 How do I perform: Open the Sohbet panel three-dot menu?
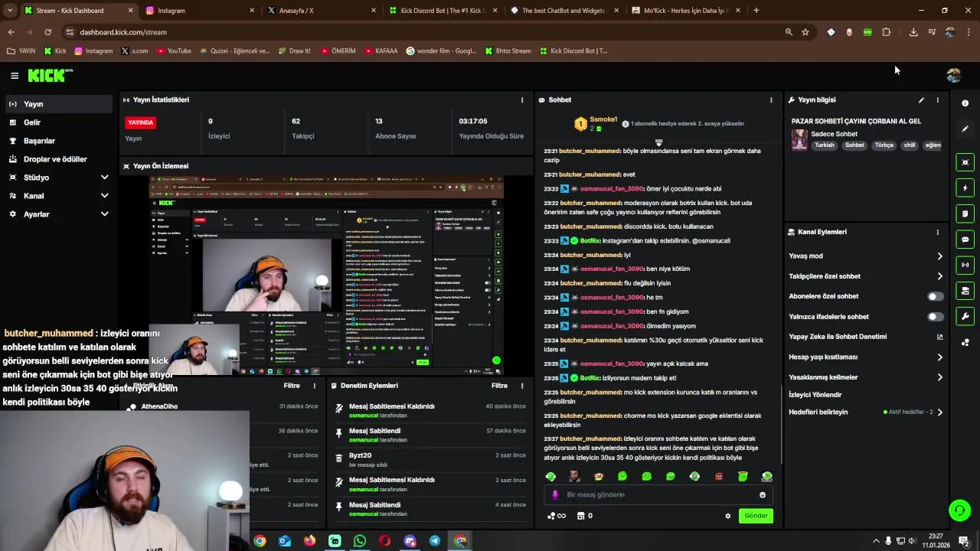pos(771,100)
